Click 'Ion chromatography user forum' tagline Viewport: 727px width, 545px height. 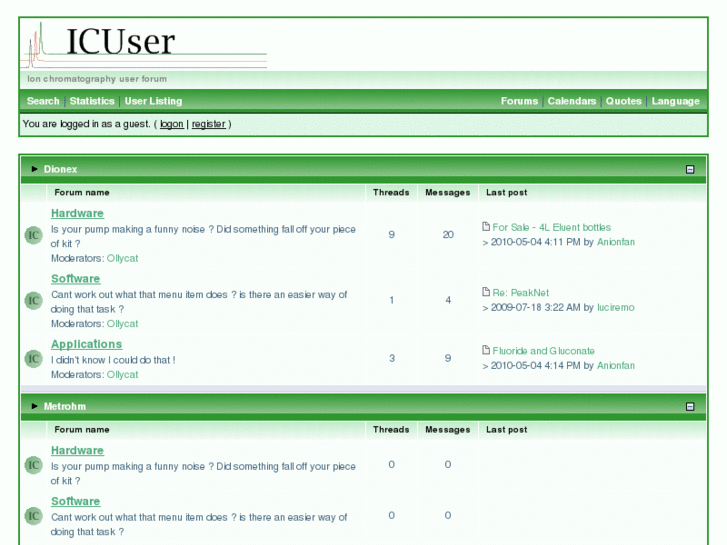click(97, 79)
